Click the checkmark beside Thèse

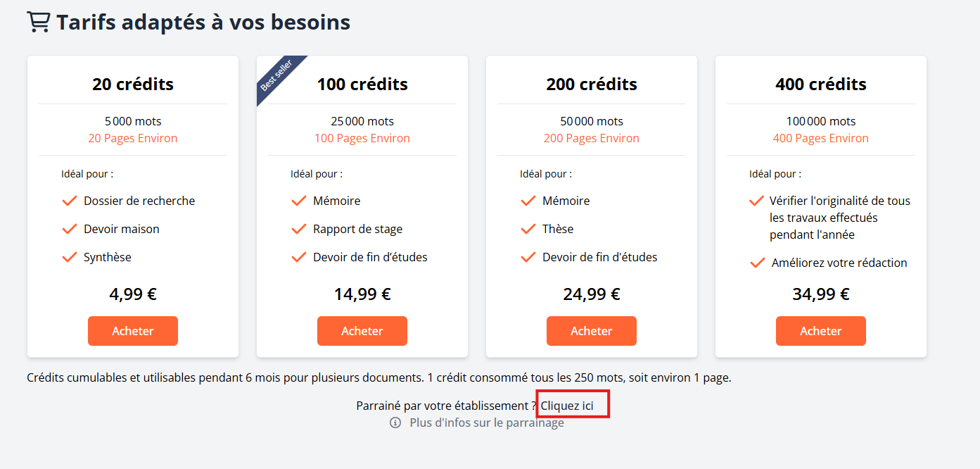(528, 229)
